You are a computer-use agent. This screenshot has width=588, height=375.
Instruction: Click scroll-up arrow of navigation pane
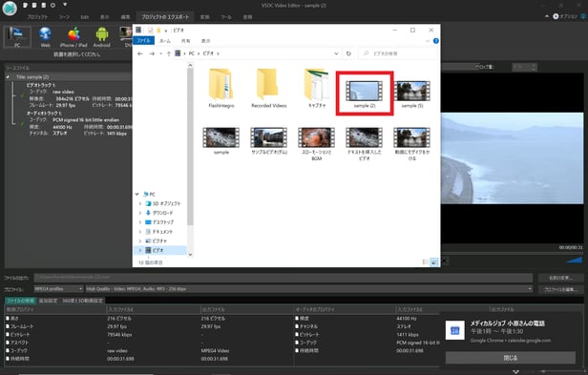190,65
